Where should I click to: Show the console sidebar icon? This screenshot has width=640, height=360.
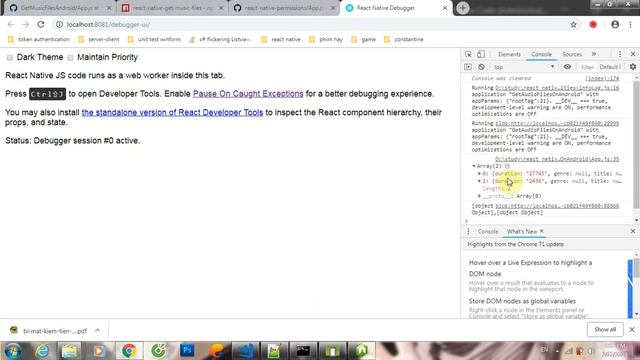tap(468, 67)
